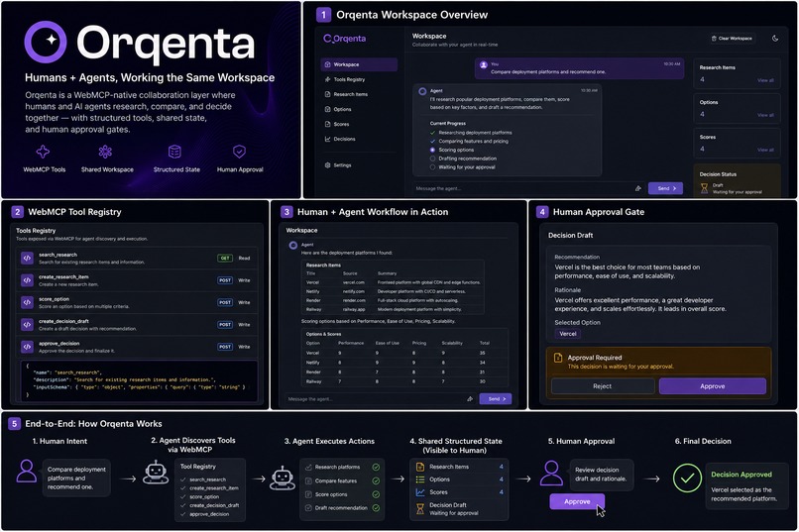This screenshot has height=532, width=799.
Task: Click the Comparing features and pricing checkmark
Action: coord(432,142)
